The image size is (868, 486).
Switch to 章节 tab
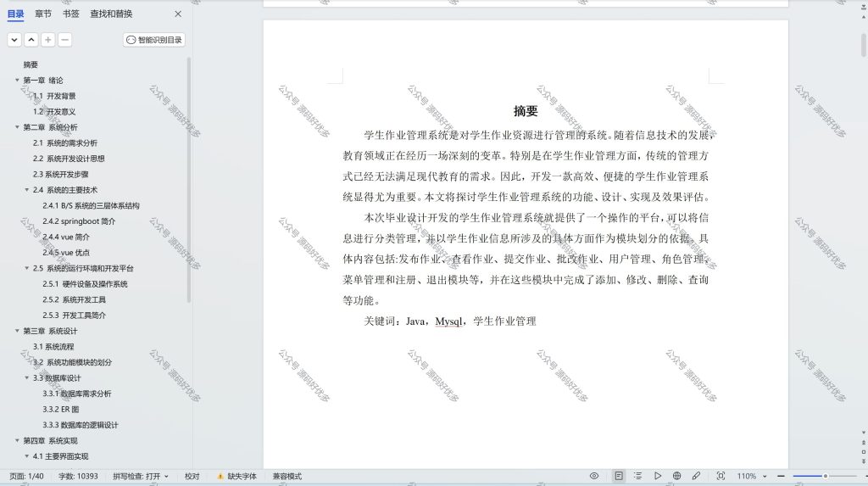coord(43,14)
